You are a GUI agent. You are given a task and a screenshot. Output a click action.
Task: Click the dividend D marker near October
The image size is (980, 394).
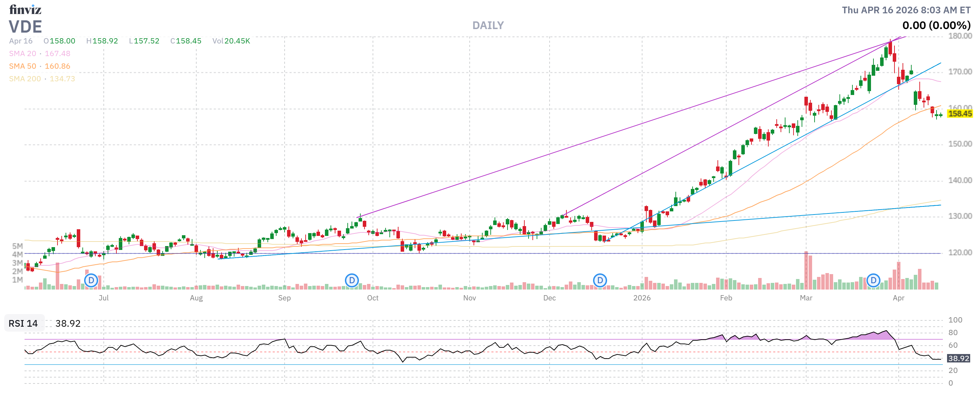pyautogui.click(x=352, y=280)
